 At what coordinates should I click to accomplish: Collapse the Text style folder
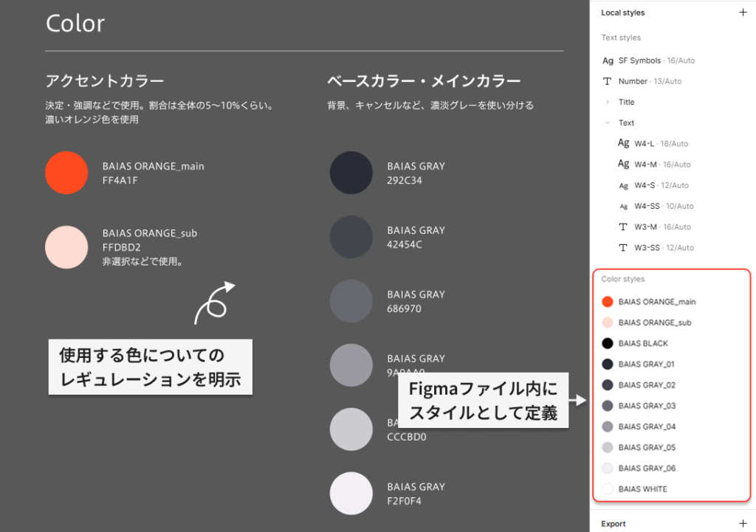coord(608,123)
